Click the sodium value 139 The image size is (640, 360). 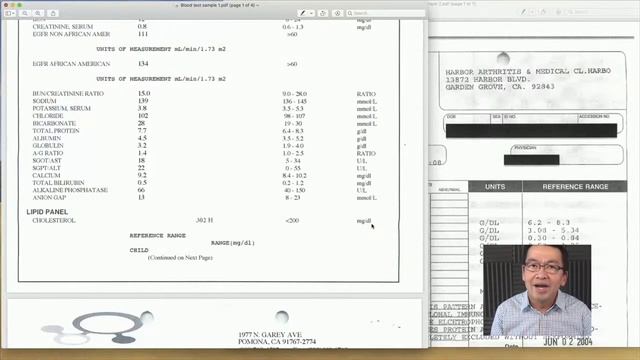tap(143, 101)
